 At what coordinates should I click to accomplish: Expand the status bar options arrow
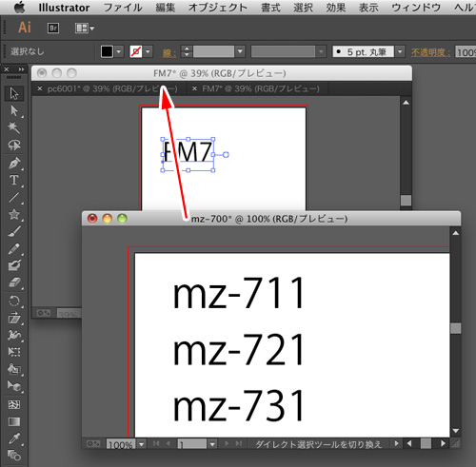pyautogui.click(x=396, y=443)
